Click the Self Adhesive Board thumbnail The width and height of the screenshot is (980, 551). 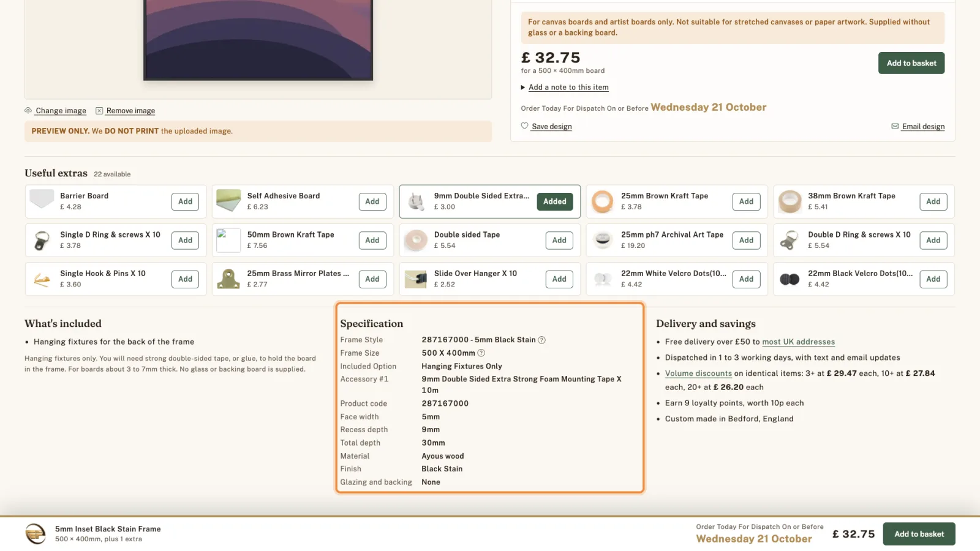click(x=228, y=201)
